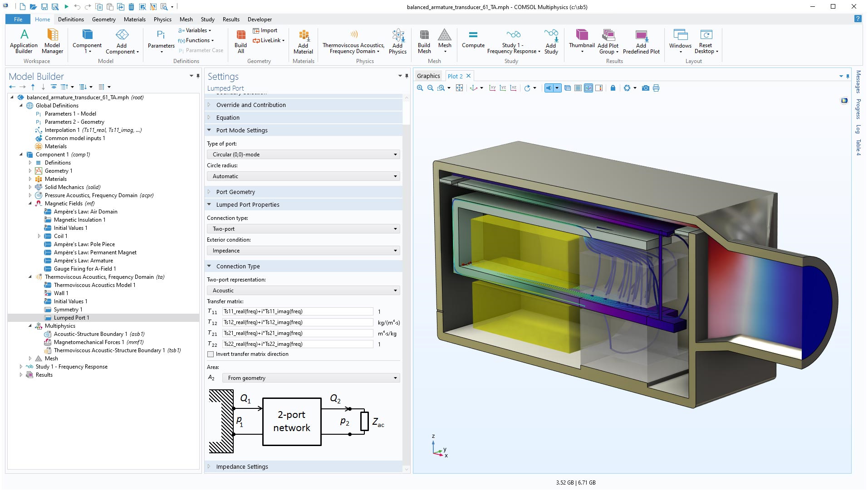
Task: Click the Build All geometry icon
Action: click(x=240, y=41)
